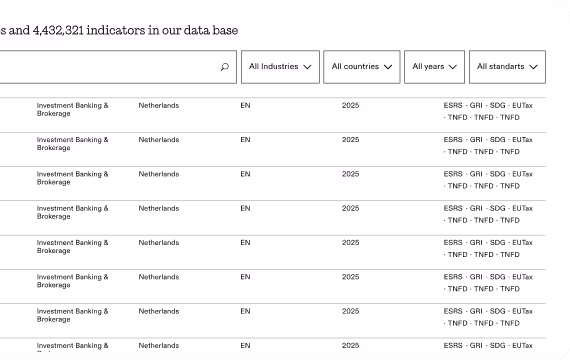Screen dimensions: 570x360
Task: Select Investment Banking & Brokerage in sixth row
Action: tap(72, 281)
